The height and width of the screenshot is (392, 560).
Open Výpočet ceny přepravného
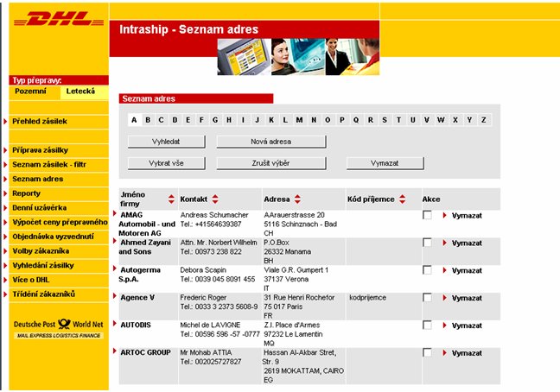(x=60, y=222)
